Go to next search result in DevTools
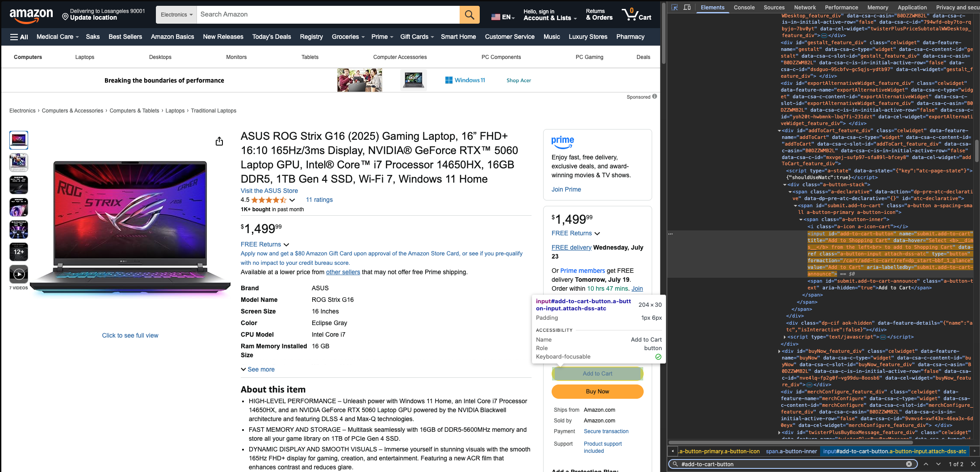Image resolution: width=980 pixels, height=472 pixels. (x=938, y=464)
